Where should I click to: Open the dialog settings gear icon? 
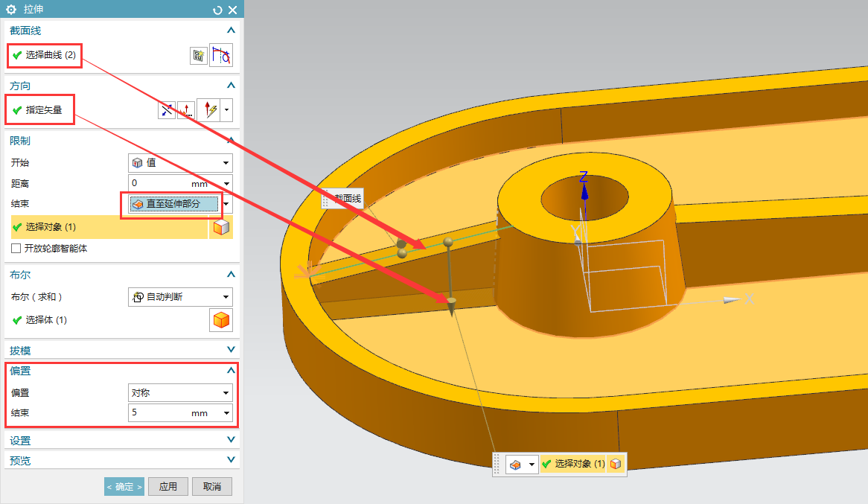(x=10, y=10)
